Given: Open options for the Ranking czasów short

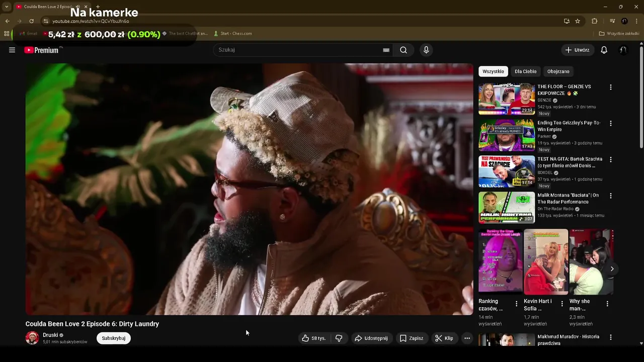Looking at the screenshot, I should 516,304.
